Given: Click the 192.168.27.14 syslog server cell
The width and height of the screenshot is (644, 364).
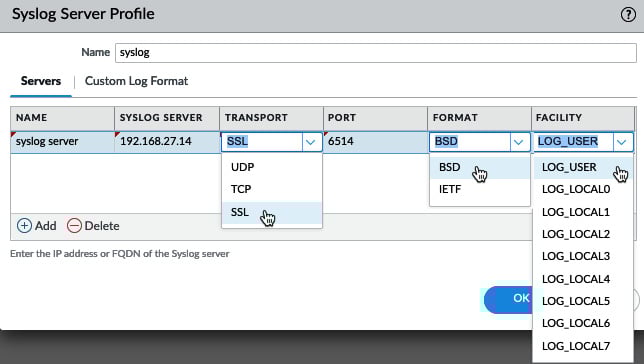Looking at the screenshot, I should (x=167, y=142).
